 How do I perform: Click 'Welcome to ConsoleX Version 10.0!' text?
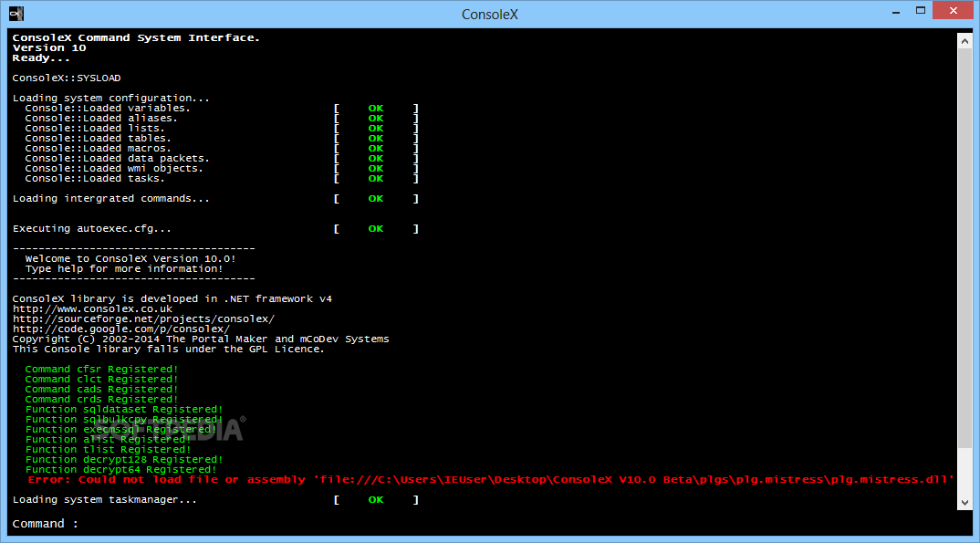coord(130,258)
